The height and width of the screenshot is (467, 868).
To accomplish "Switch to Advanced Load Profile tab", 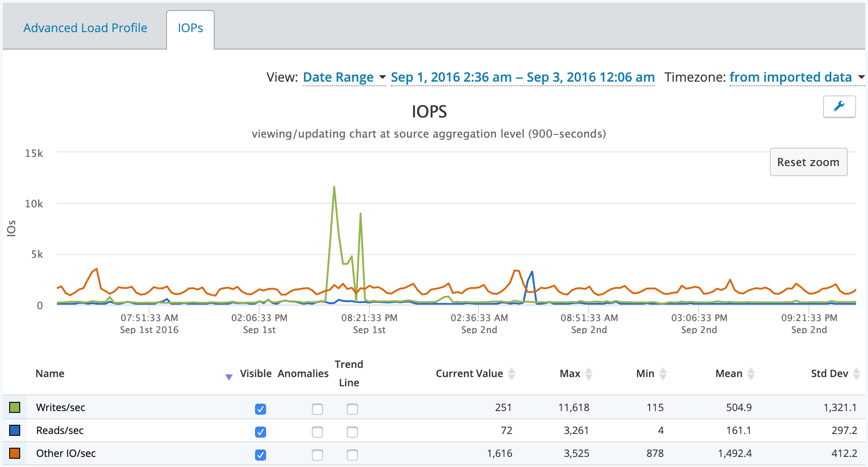I will [x=85, y=28].
